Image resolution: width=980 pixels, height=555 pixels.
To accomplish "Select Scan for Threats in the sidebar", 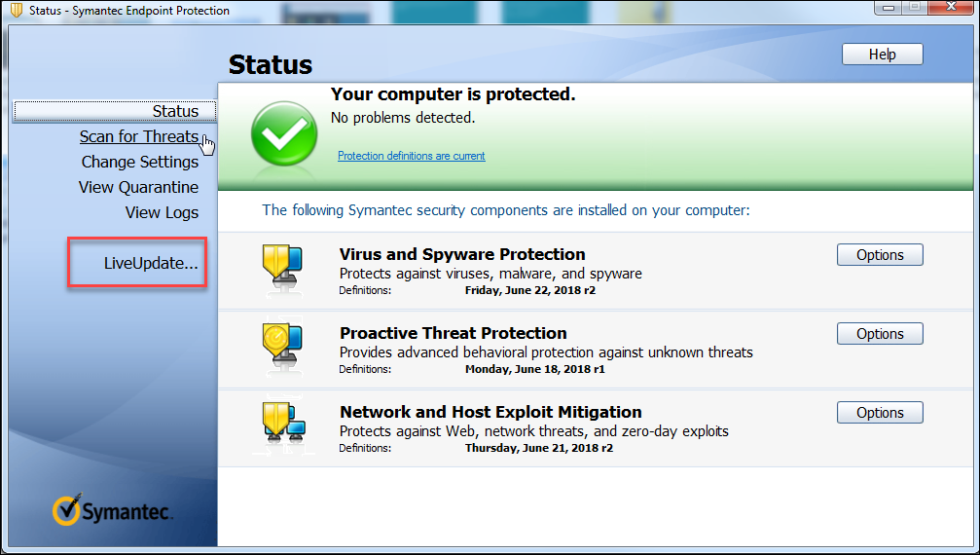I will [x=139, y=137].
